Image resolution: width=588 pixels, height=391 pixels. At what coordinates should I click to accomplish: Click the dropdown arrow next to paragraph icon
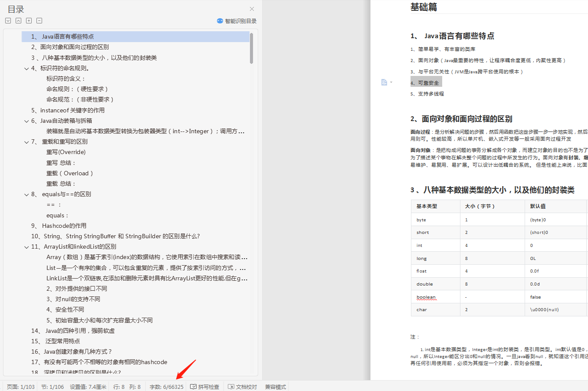pos(391,82)
